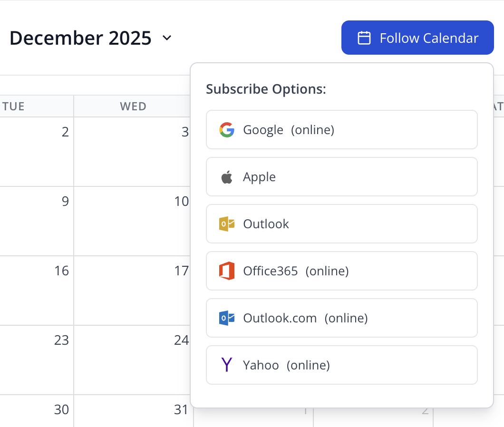Click the orange Office365 icon
The image size is (504, 427).
(x=227, y=271)
